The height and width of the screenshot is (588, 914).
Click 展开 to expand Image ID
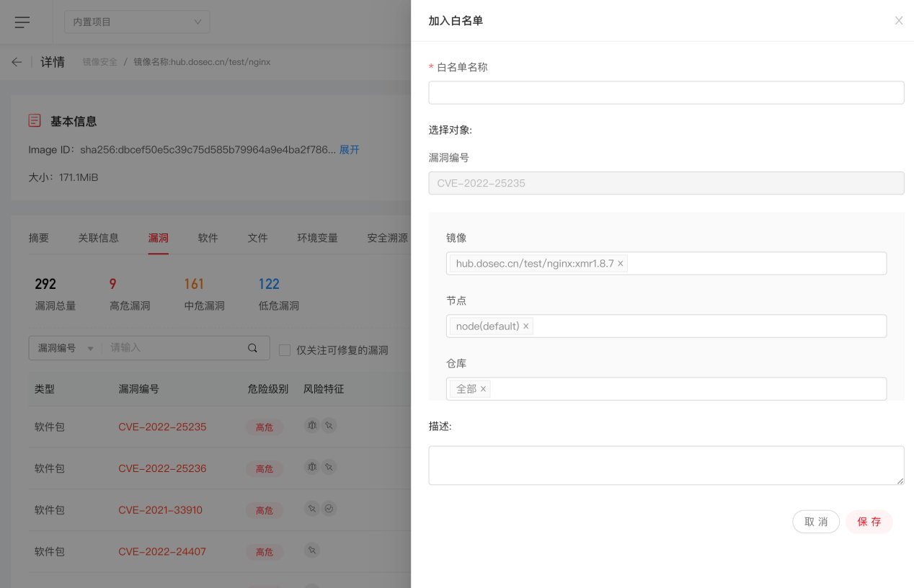tap(349, 150)
